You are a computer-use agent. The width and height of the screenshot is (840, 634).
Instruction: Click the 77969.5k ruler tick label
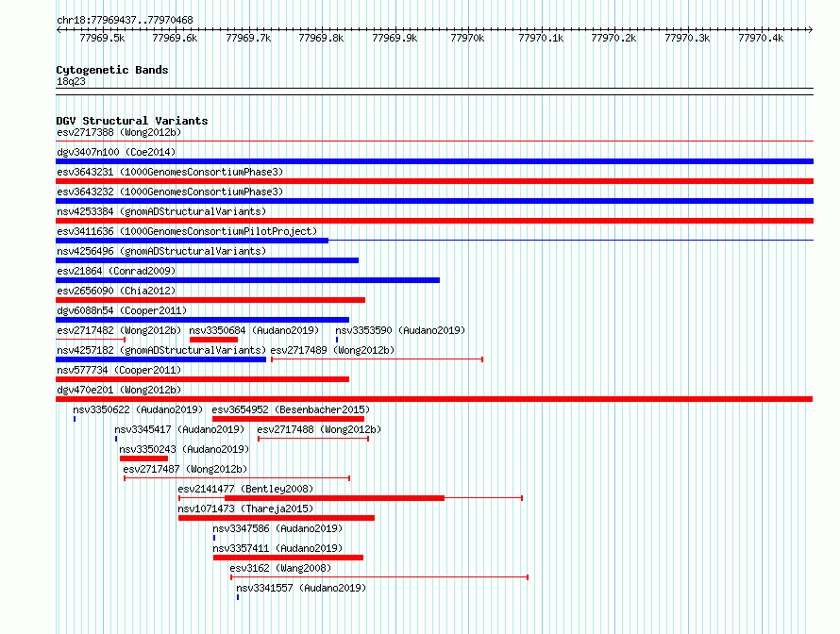pyautogui.click(x=102, y=38)
